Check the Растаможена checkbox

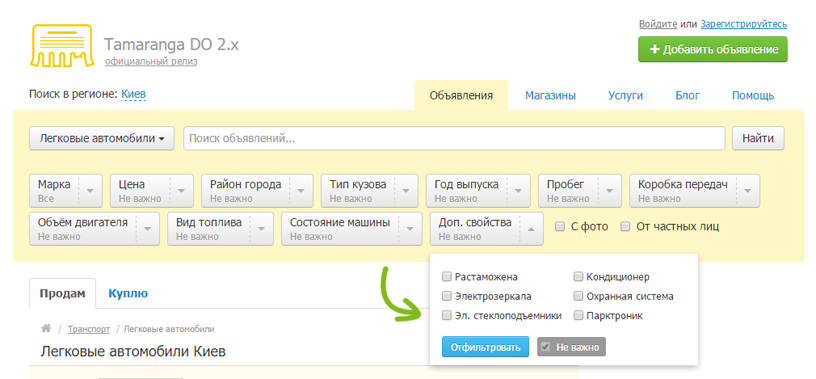[x=447, y=276]
